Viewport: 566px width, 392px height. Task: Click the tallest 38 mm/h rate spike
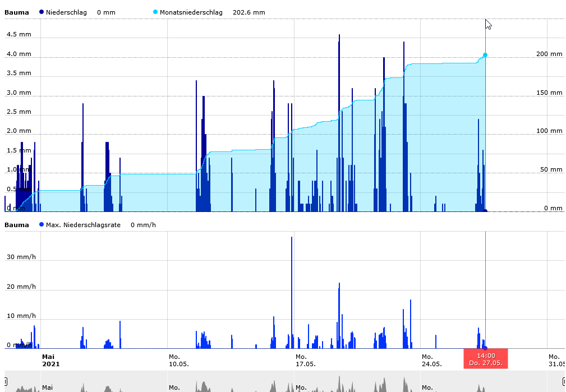pyautogui.click(x=292, y=292)
